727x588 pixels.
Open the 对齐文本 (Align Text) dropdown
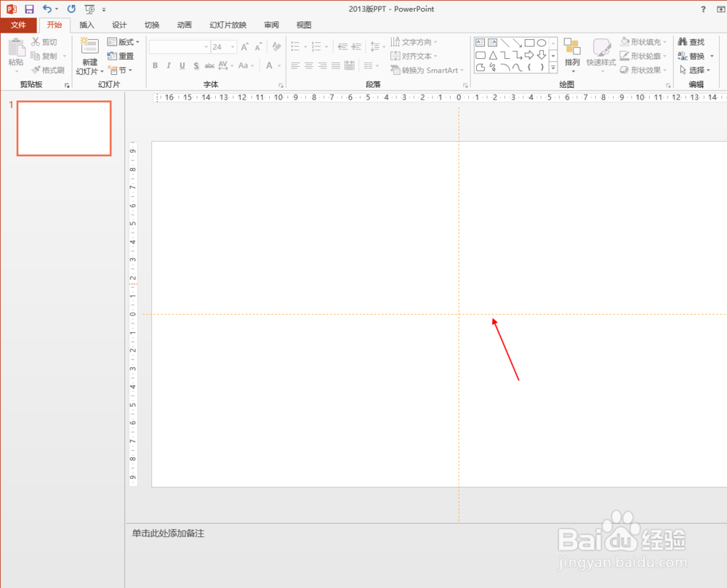tap(414, 56)
